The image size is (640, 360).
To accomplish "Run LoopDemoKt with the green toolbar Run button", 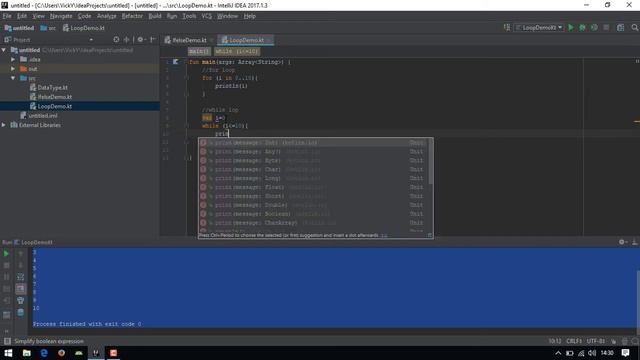I will (x=571, y=27).
